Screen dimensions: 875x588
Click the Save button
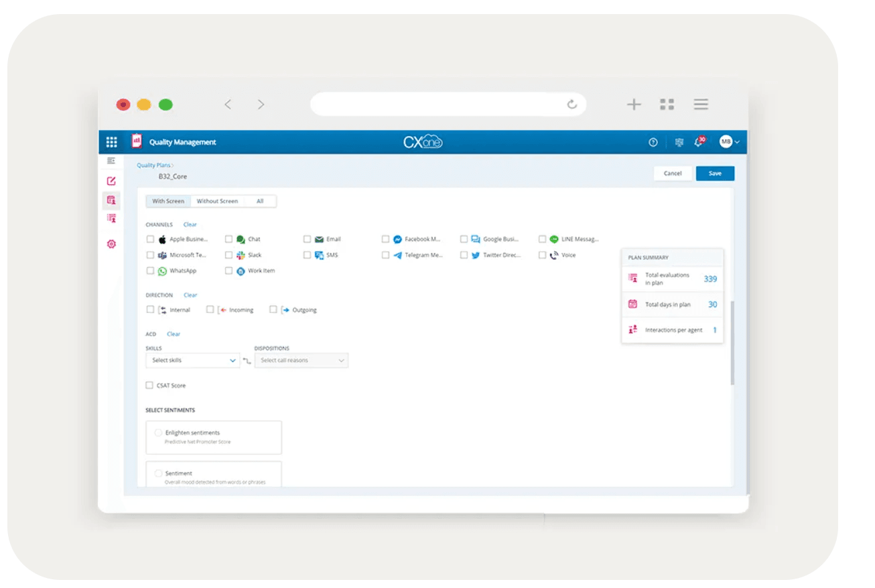(715, 173)
